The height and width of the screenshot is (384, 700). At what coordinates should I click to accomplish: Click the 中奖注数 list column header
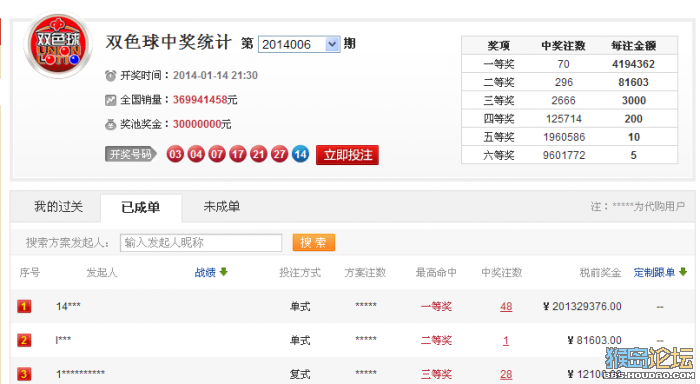point(502,272)
